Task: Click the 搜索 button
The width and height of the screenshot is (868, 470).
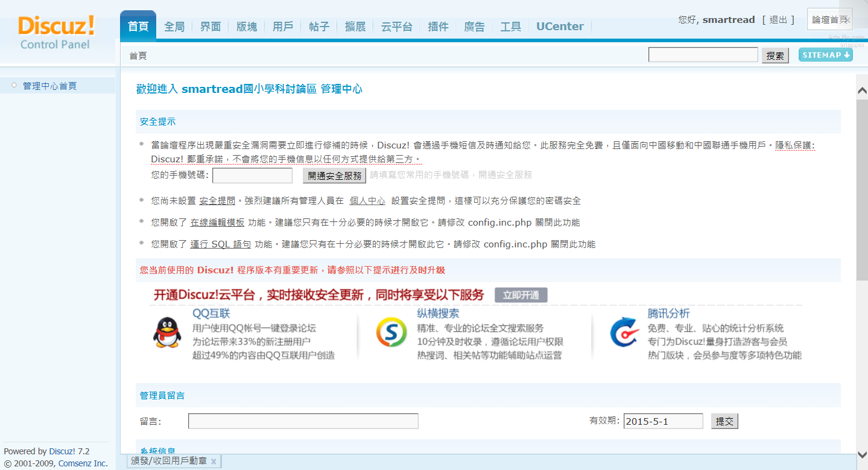Action: 775,56
